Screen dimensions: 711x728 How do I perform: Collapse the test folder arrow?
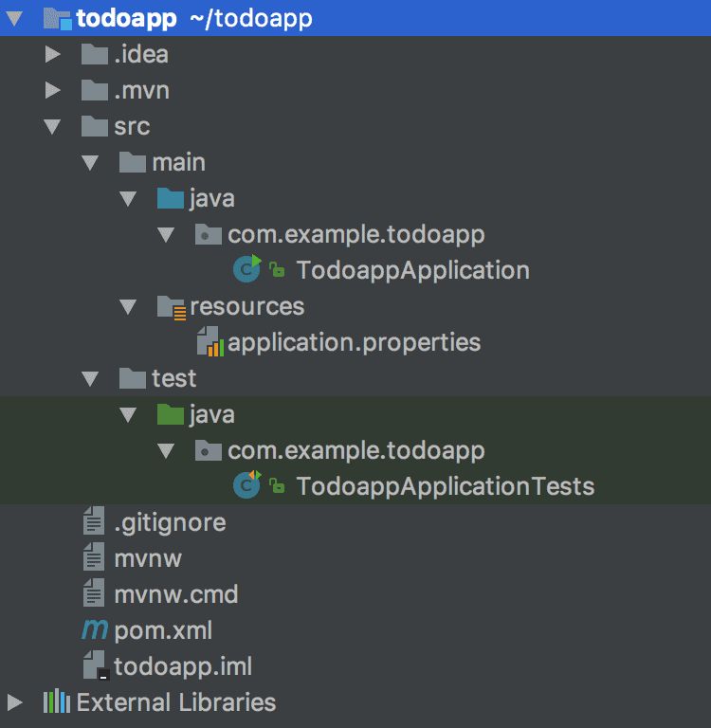point(91,378)
